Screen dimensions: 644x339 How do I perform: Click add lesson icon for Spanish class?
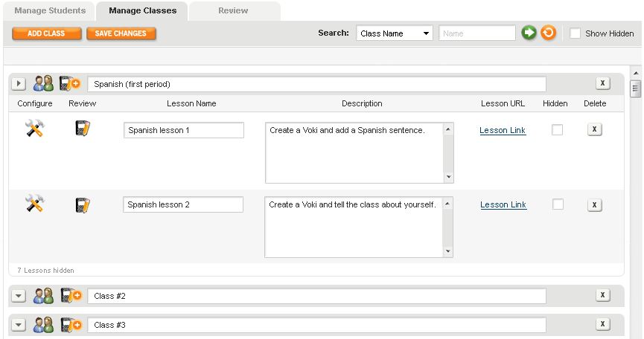coord(69,84)
